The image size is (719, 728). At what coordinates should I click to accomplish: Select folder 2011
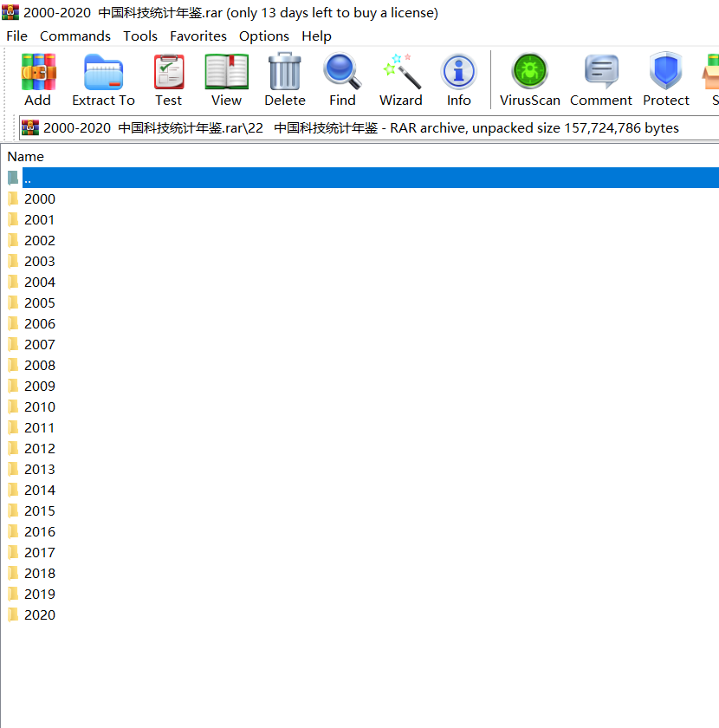(x=40, y=427)
